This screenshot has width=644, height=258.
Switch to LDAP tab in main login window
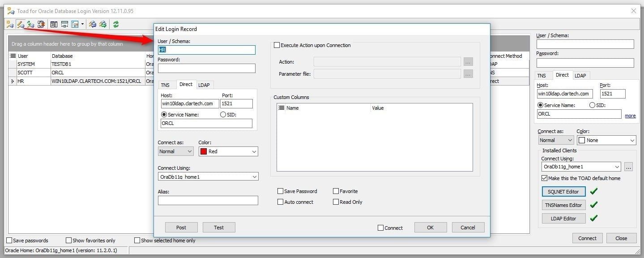[x=580, y=76]
